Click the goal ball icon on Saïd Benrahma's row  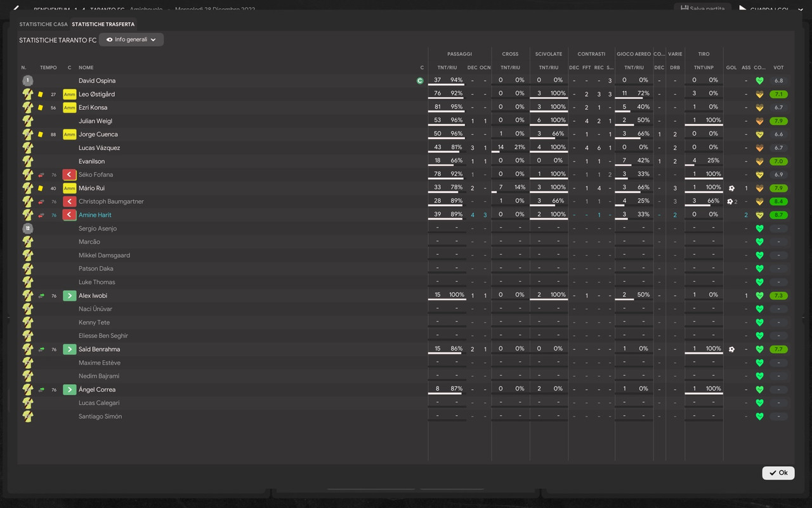pyautogui.click(x=731, y=349)
